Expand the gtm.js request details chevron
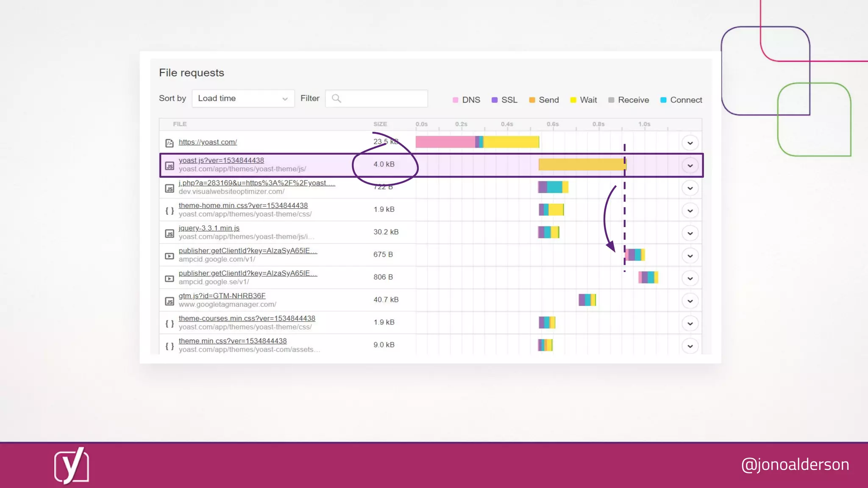The image size is (868, 488). point(690,301)
